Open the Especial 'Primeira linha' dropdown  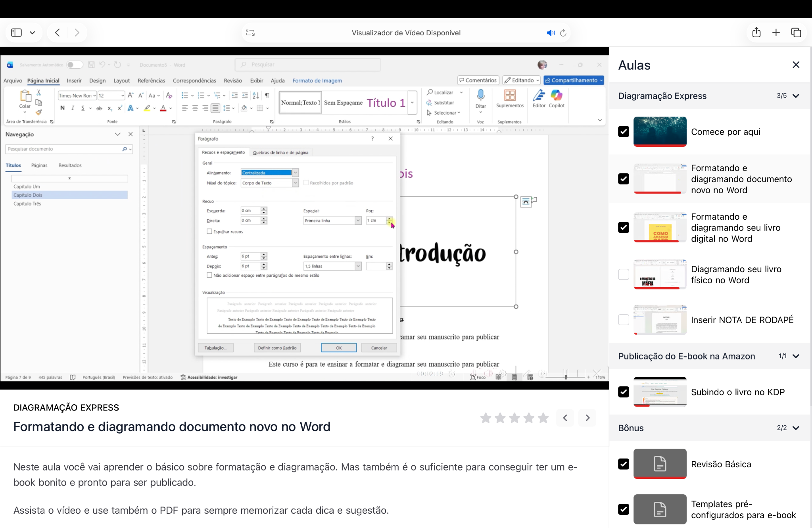(358, 220)
